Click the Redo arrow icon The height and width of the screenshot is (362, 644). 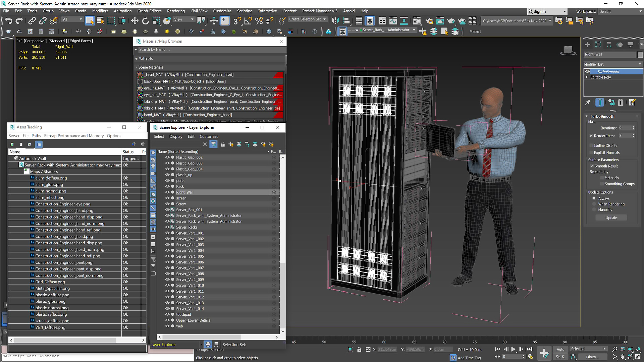[19, 21]
